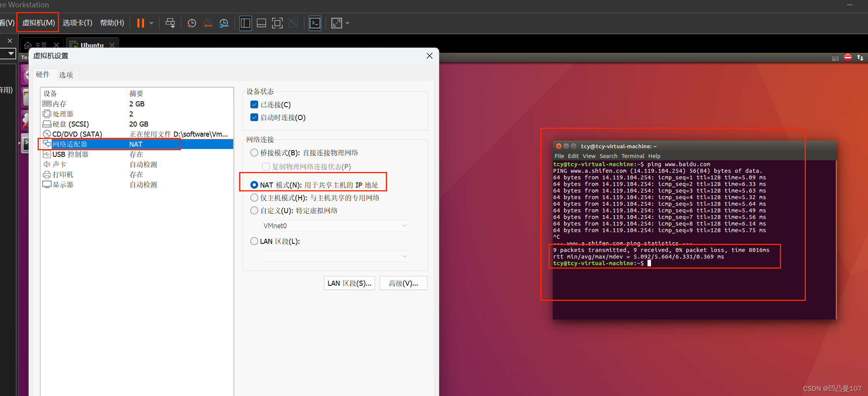
Task: Click the 高级(V)... button
Action: [403, 283]
